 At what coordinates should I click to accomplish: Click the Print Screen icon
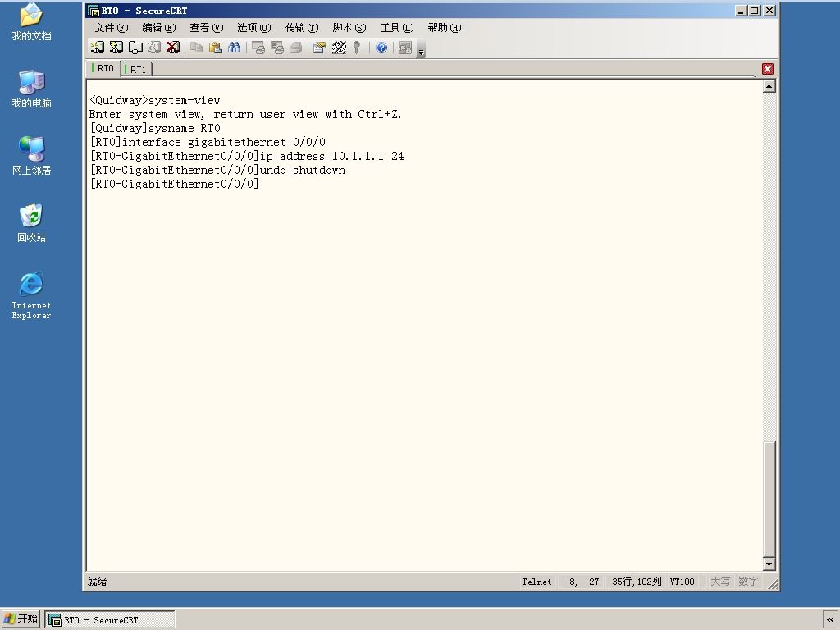tap(258, 48)
